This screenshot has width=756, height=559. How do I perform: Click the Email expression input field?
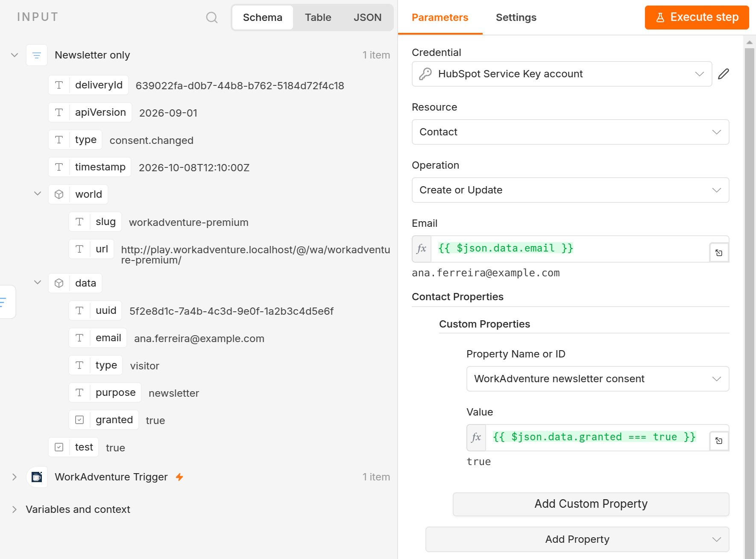tap(570, 249)
